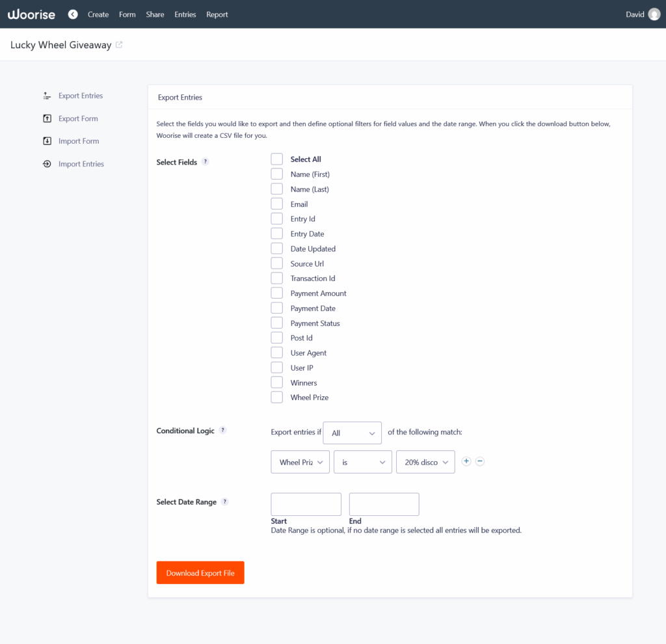Tick the Payment Date checkbox

[x=277, y=308]
